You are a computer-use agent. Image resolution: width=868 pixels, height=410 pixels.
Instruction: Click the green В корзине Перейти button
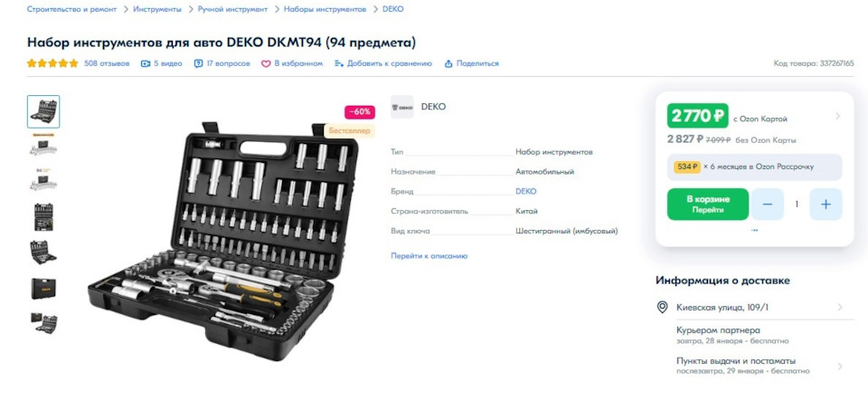click(708, 205)
